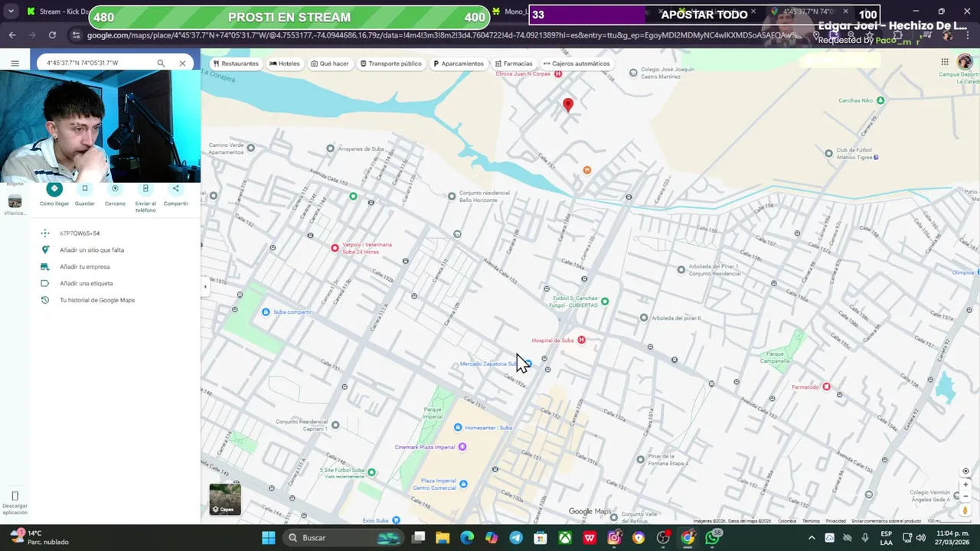The width and height of the screenshot is (980, 551).
Task: Open File Explorer from the taskbar
Action: tap(443, 538)
